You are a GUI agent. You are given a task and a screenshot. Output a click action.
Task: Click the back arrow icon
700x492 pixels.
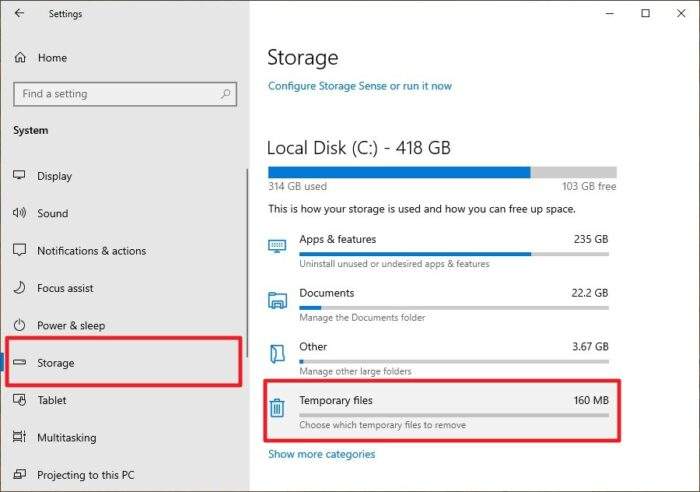coord(19,13)
